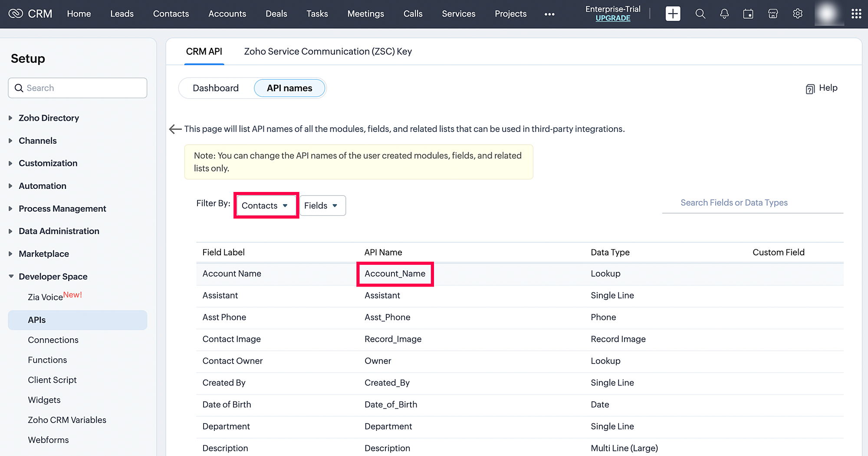Switch to the CRM API tab
The width and height of the screenshot is (868, 456).
[204, 52]
